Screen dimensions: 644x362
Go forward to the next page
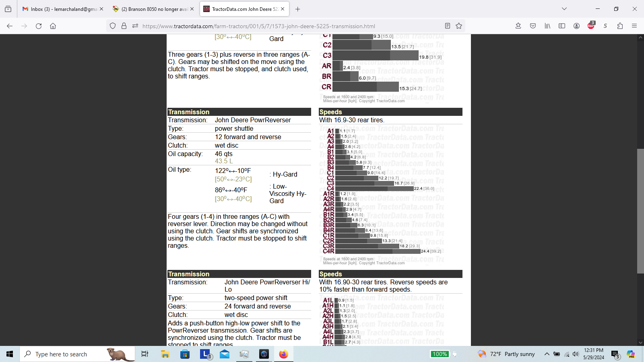click(x=24, y=26)
